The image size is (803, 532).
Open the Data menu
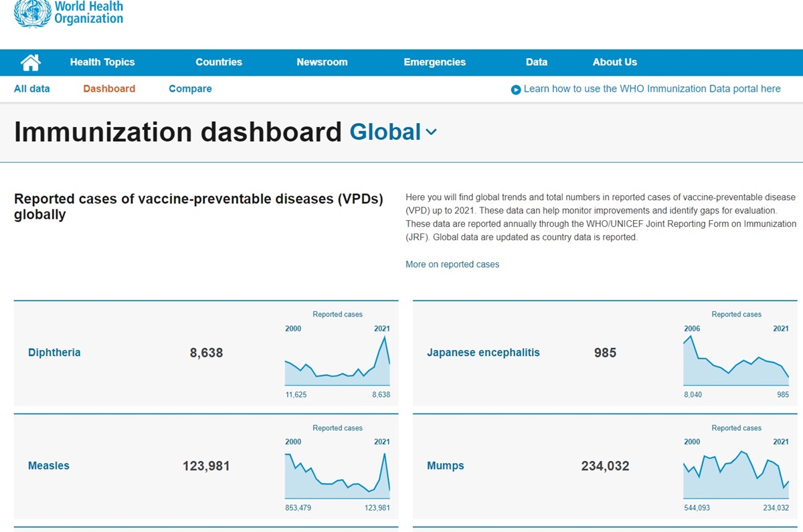537,62
